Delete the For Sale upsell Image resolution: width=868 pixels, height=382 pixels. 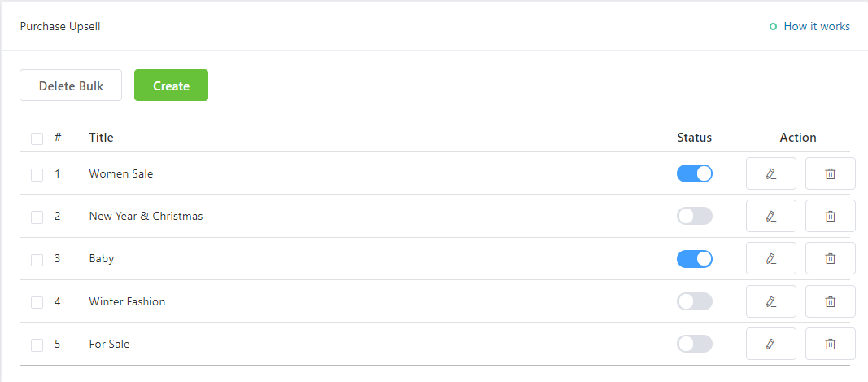(x=830, y=344)
